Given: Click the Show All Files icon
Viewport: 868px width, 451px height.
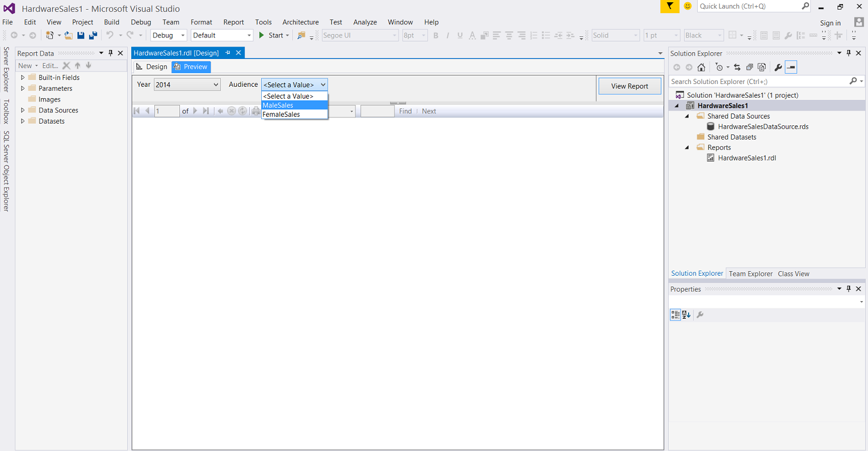Looking at the screenshot, I should coord(762,67).
